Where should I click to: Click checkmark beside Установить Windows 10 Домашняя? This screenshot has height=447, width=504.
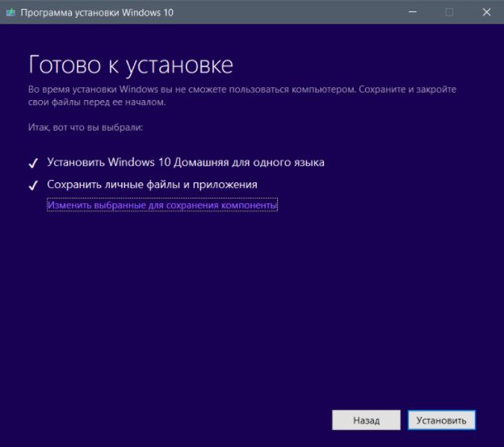pos(33,163)
